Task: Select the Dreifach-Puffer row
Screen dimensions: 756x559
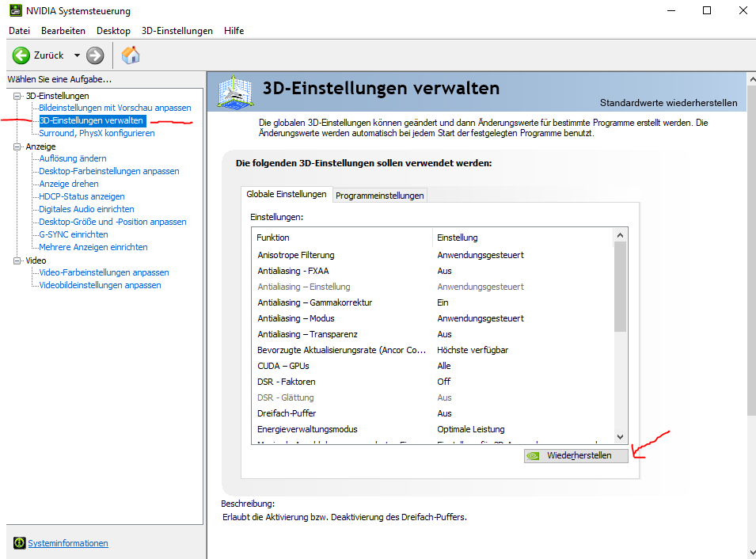Action: point(433,413)
